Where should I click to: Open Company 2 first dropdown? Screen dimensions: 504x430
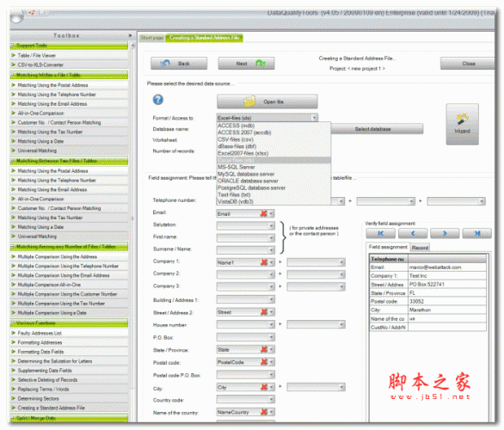click(271, 274)
